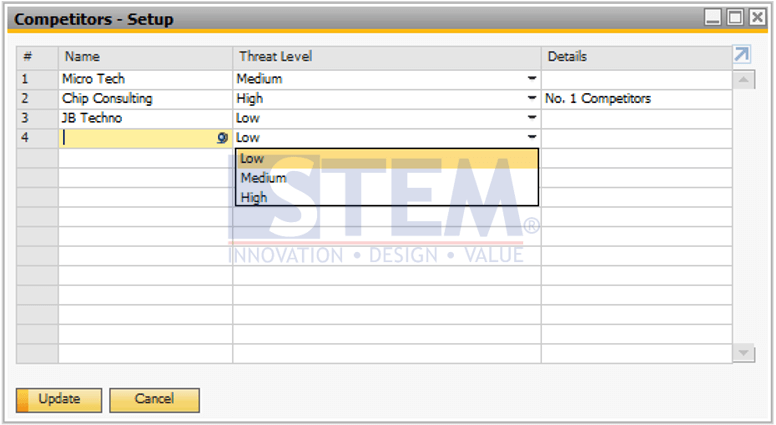This screenshot has width=776, height=425.
Task: Click the scroll down arrow
Action: 743,353
